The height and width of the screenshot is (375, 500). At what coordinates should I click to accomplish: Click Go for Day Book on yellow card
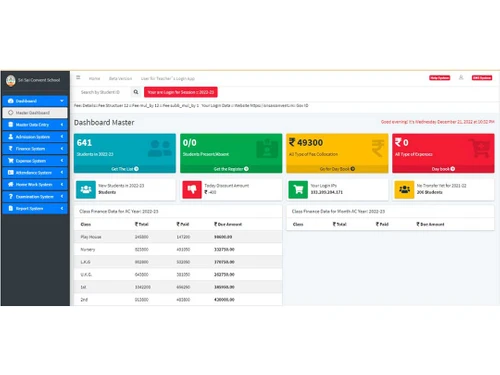(x=337, y=169)
